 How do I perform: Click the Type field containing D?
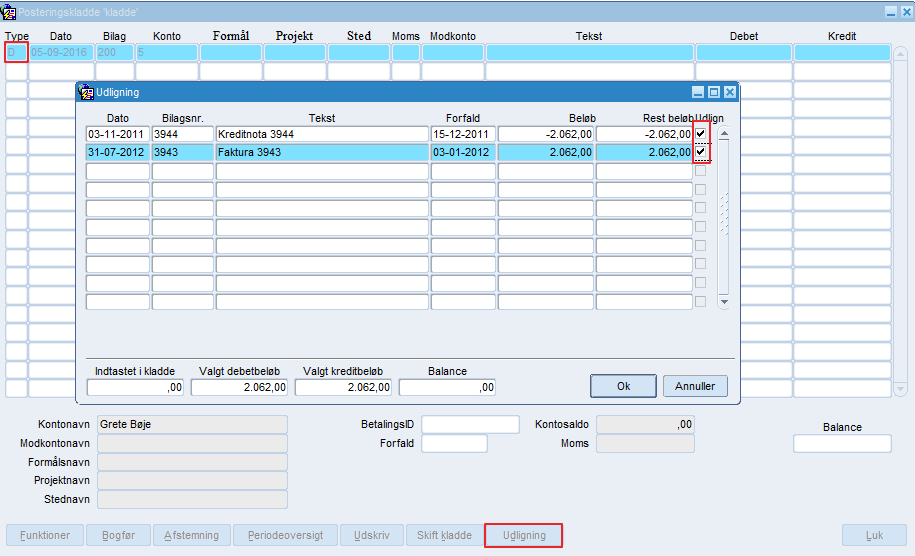pyautogui.click(x=16, y=53)
